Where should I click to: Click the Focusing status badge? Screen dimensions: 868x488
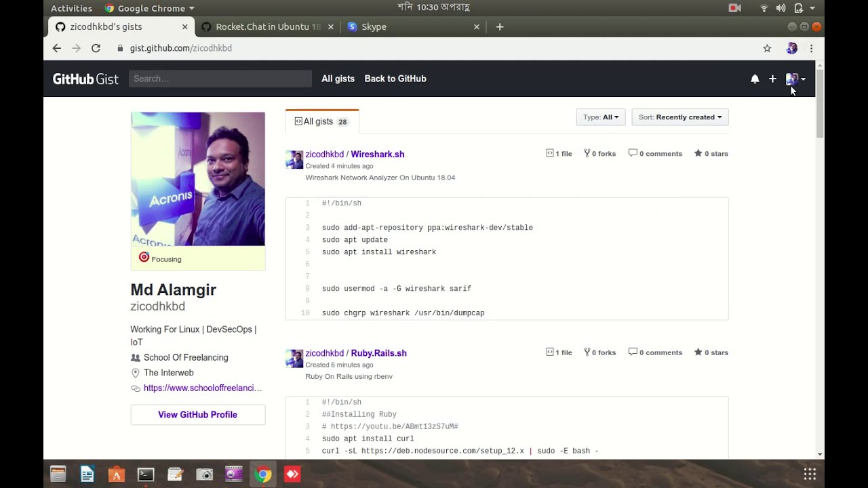click(198, 258)
